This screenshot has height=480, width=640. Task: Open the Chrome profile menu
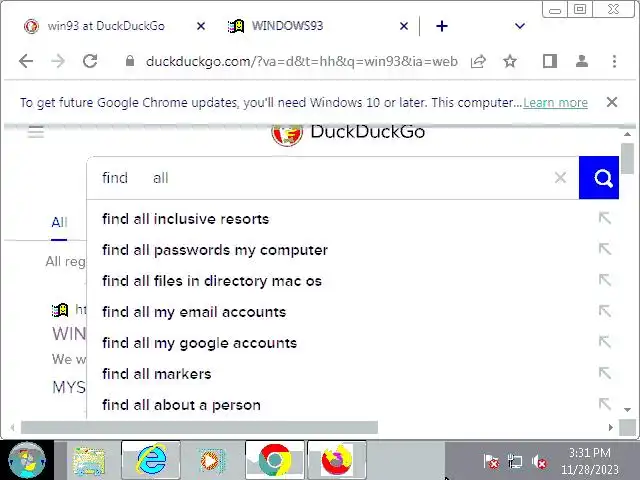582,61
